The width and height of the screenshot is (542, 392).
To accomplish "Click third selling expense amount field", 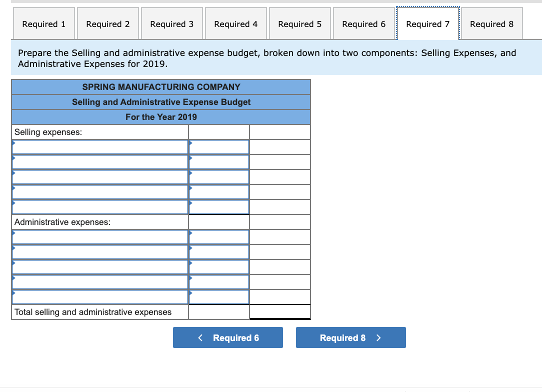I will [219, 177].
